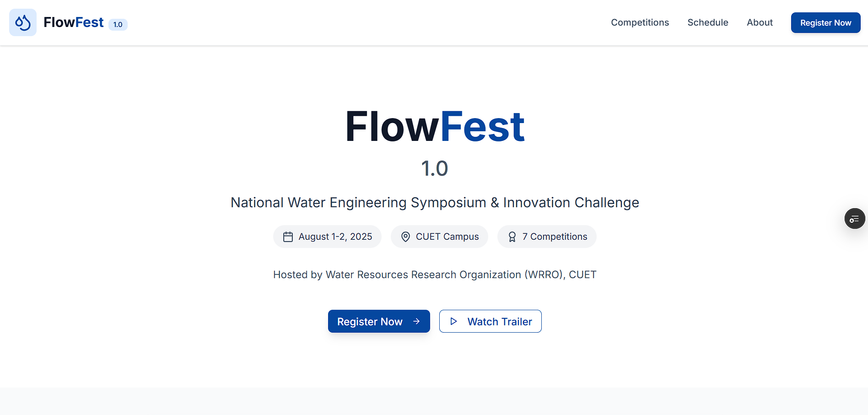Select the About navigation item
Screen dimensions: 868x415
pos(760,22)
